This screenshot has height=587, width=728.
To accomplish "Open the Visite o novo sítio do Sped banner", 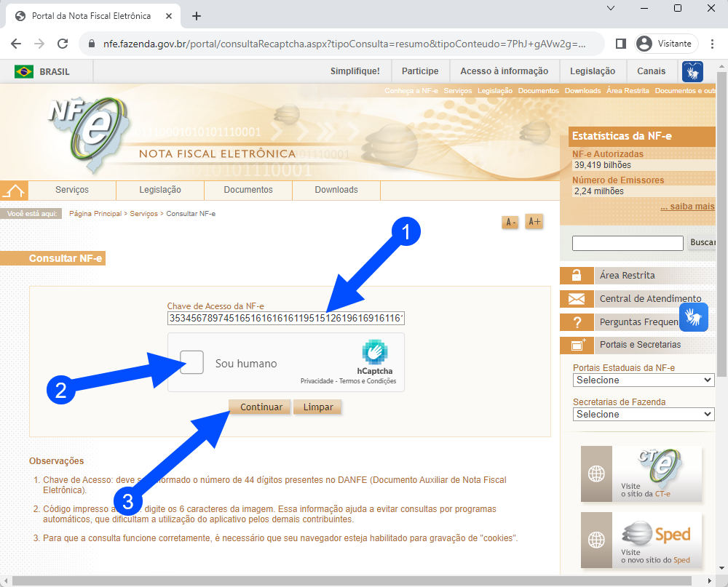I will pos(641,540).
